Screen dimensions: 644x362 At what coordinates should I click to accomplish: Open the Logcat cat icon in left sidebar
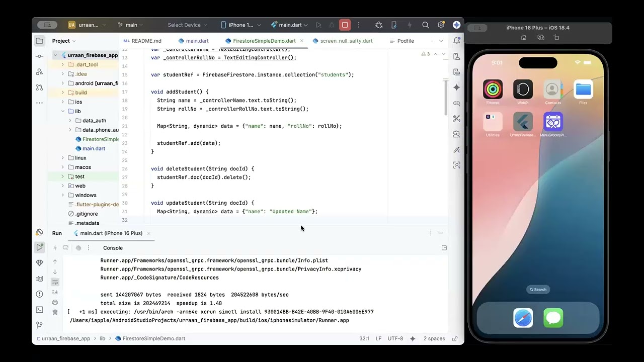click(x=39, y=279)
